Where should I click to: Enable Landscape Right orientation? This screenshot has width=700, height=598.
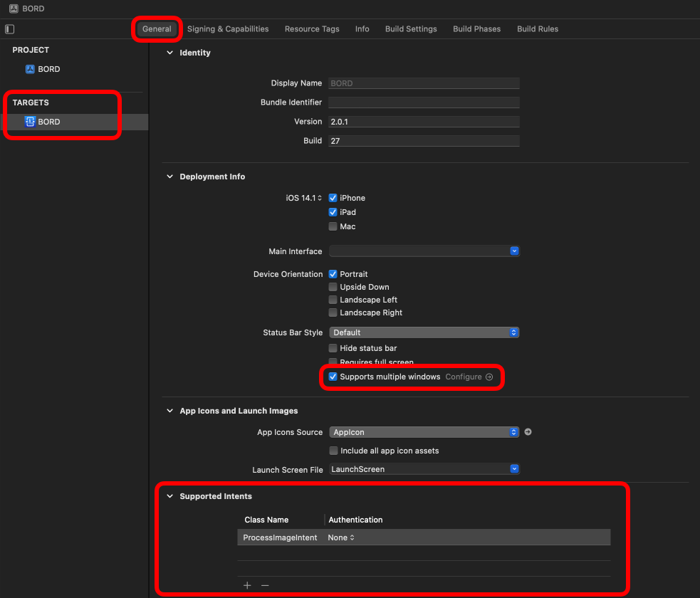tap(333, 313)
